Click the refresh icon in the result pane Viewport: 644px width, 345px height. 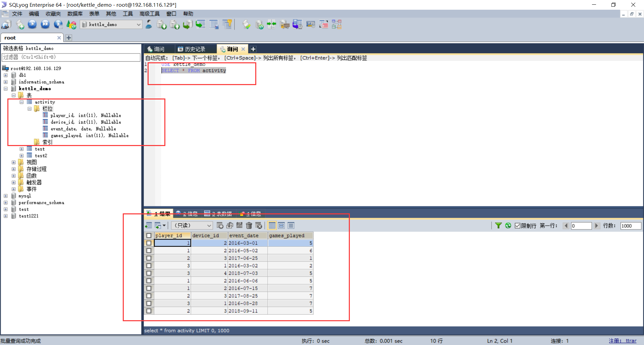coord(508,225)
